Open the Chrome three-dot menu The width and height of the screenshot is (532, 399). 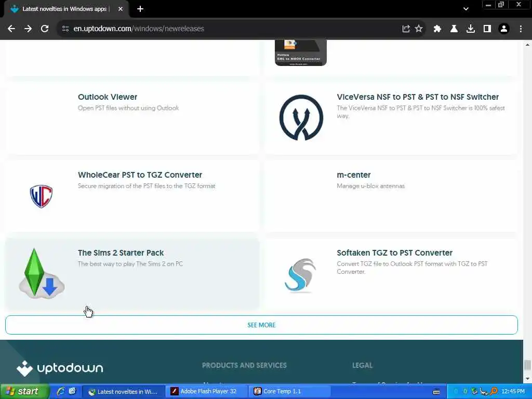coord(521,29)
